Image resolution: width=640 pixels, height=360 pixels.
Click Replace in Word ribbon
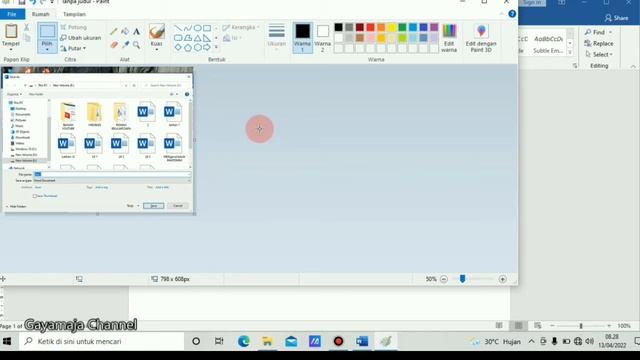coord(598,43)
